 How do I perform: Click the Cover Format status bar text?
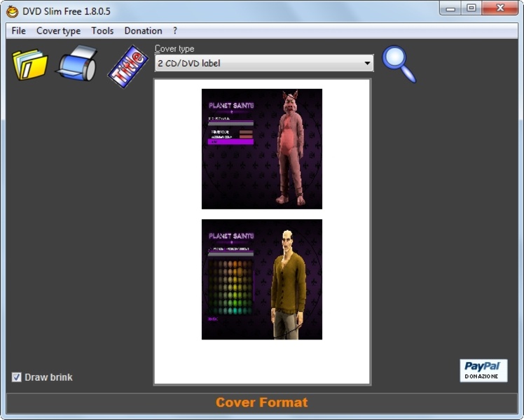tap(262, 402)
